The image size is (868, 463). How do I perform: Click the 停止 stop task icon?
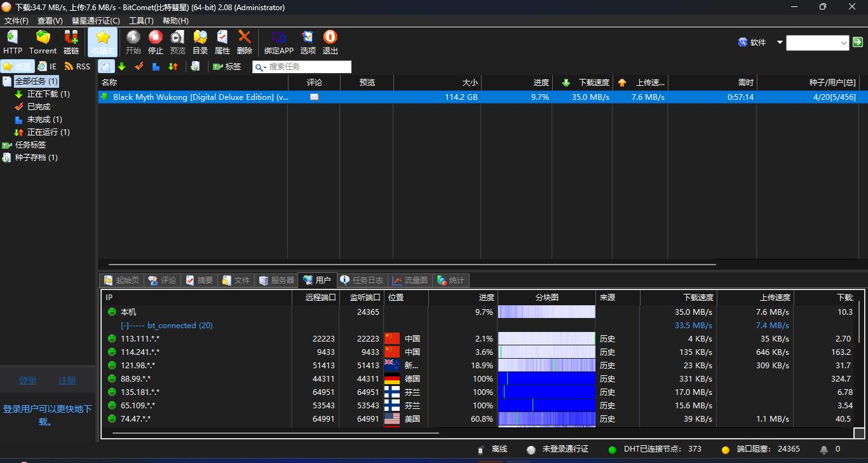[156, 42]
